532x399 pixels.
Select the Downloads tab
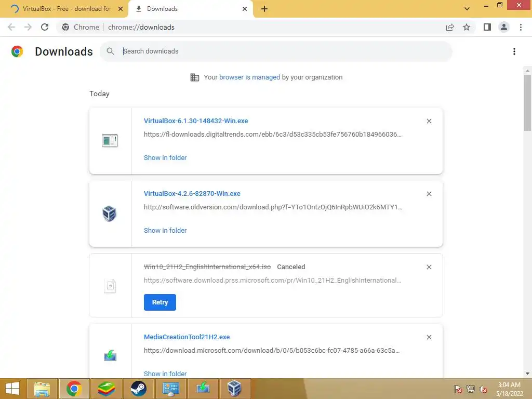click(190, 9)
